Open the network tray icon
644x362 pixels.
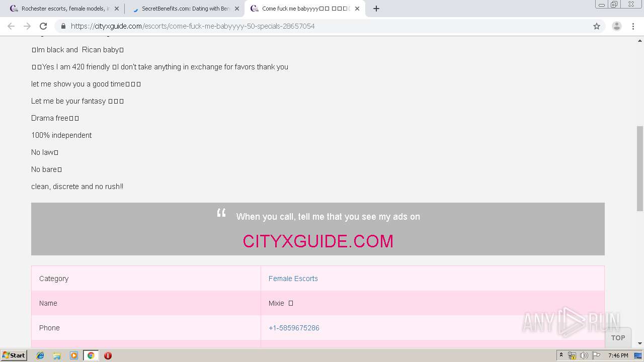pyautogui.click(x=572, y=355)
